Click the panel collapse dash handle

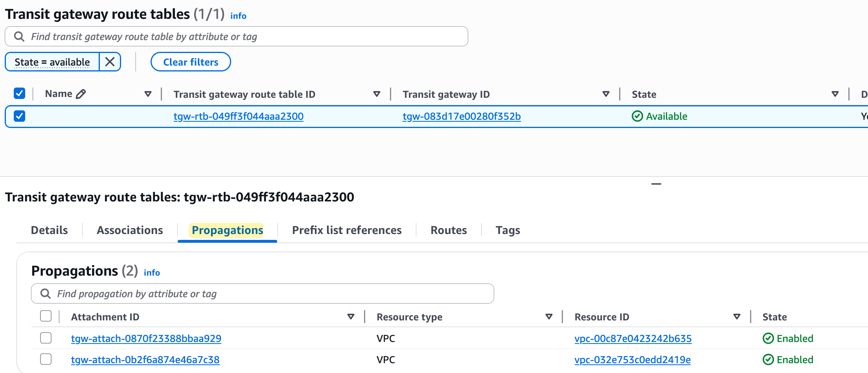point(656,184)
